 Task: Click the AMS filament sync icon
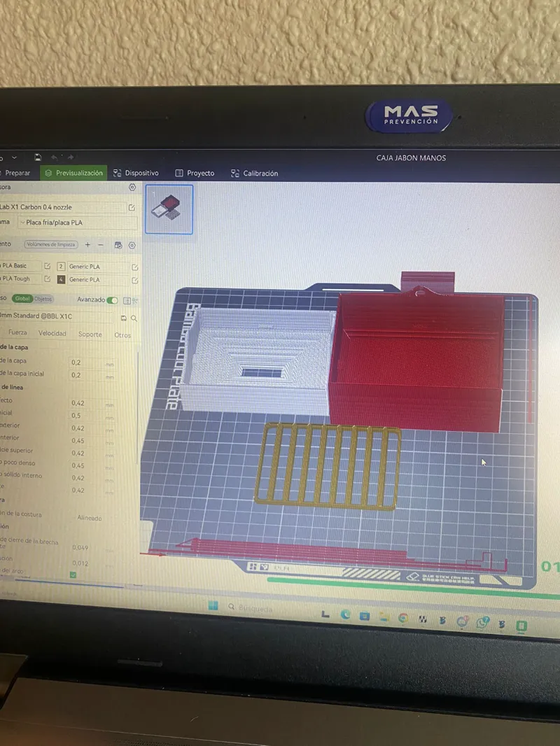click(118, 245)
